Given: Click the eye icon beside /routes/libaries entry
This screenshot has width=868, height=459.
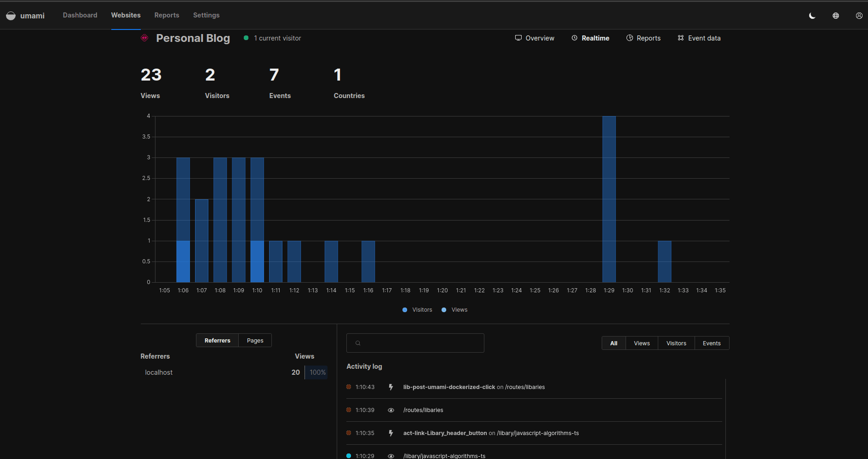Looking at the screenshot, I should click(391, 410).
